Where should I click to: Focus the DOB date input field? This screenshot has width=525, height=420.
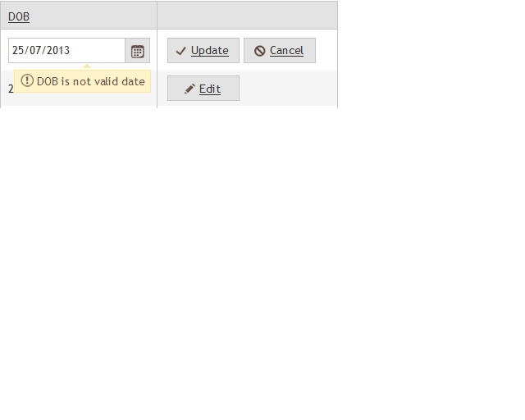pos(66,51)
